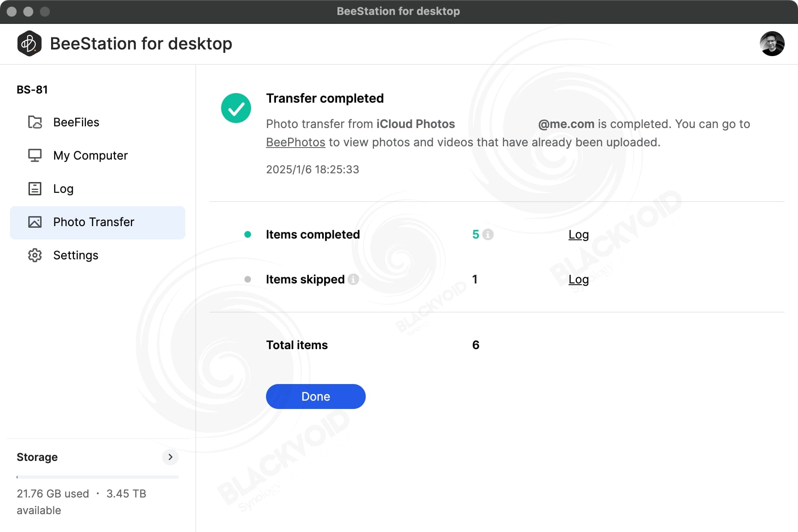Minimize the window using middle titlebar button

[x=28, y=12]
